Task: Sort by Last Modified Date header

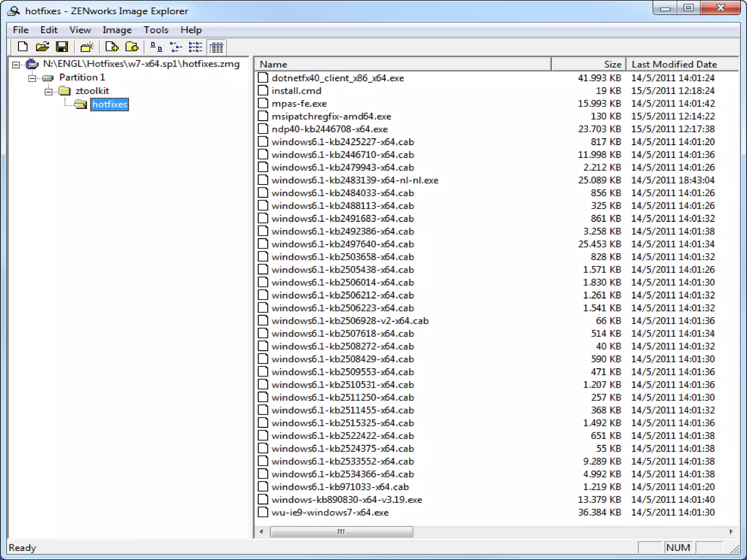Action: click(x=681, y=64)
